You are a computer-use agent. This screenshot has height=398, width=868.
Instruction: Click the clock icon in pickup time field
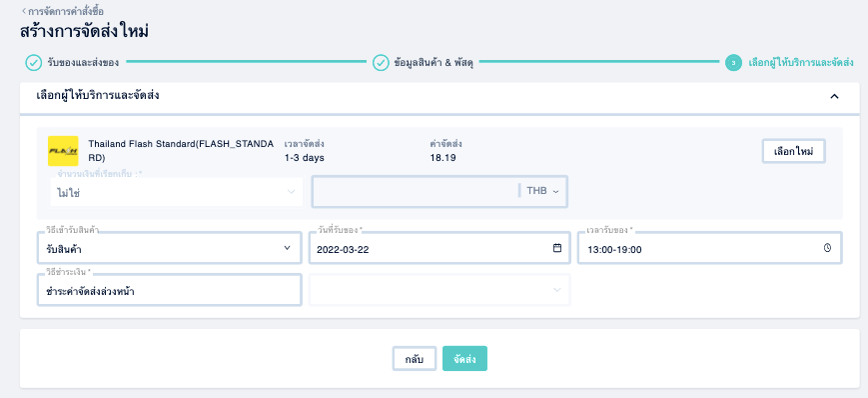tap(828, 248)
